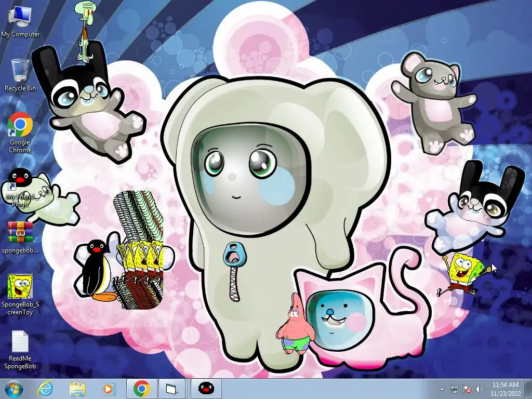Open the My Computer desktop icon
Viewport: 532px width, 399px height.
pyautogui.click(x=20, y=21)
